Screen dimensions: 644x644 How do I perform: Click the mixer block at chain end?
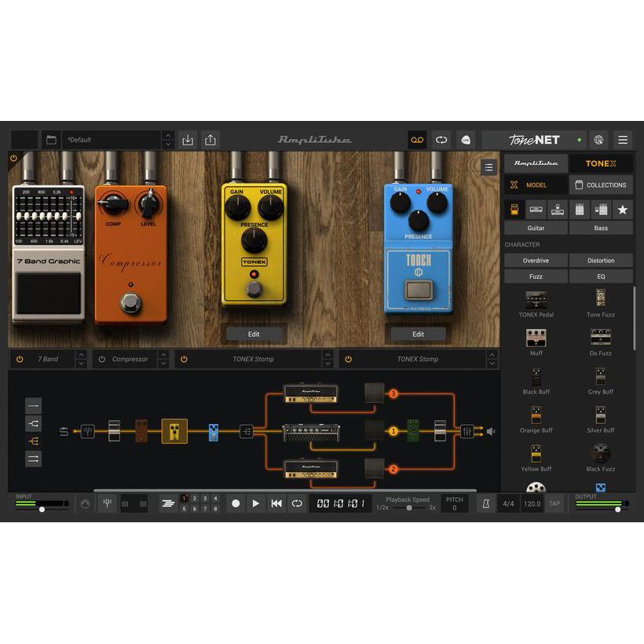(467, 431)
